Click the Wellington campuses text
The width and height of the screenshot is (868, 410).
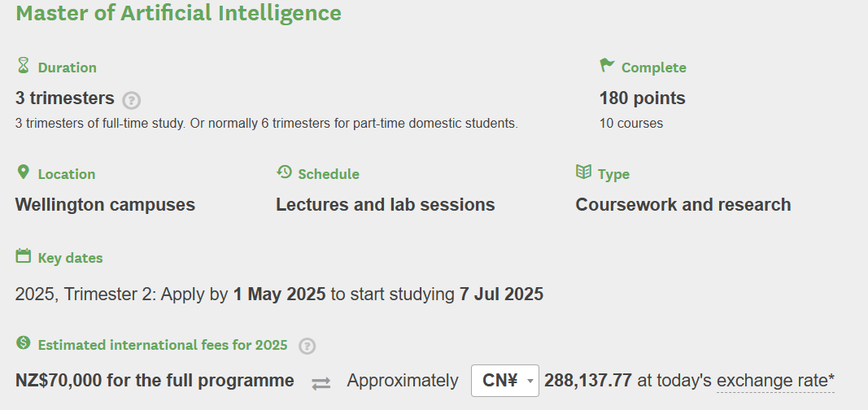tap(105, 205)
